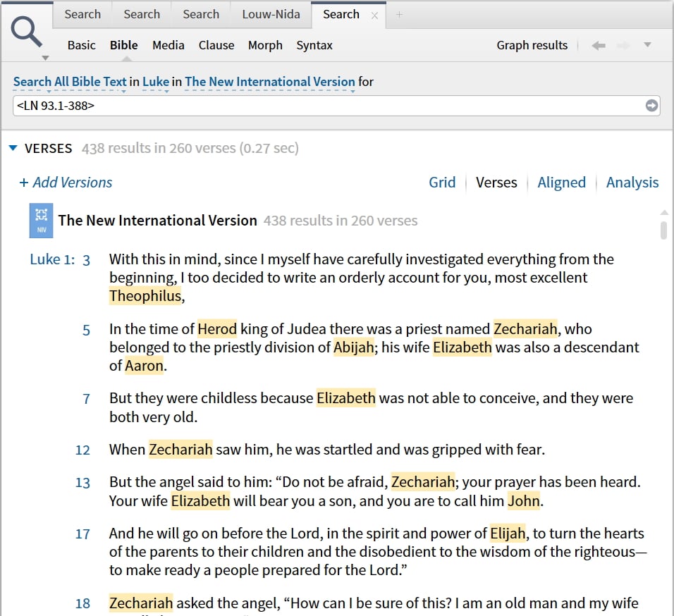This screenshot has width=674, height=616.
Task: Open the Louw-Nida tab
Action: 271,14
